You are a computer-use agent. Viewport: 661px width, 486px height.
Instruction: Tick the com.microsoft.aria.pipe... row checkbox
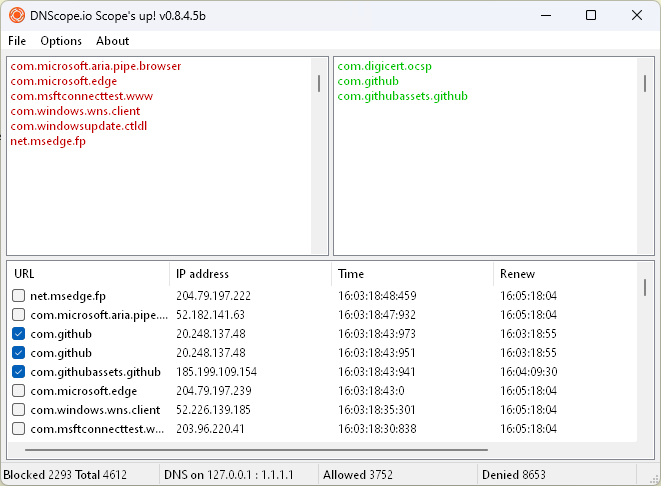click(19, 314)
